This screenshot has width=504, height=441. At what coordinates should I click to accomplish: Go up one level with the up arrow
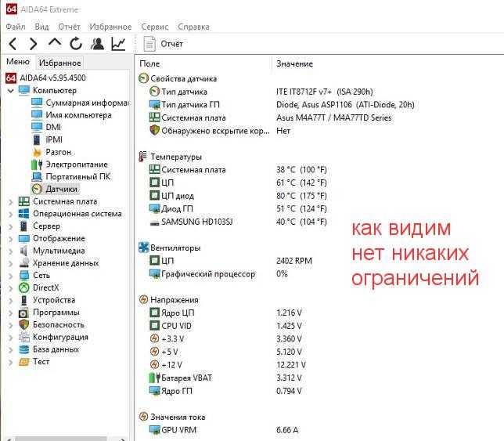[x=55, y=42]
